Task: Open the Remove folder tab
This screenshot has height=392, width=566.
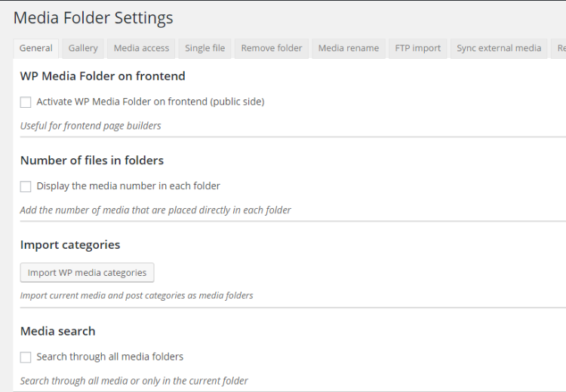Action: (x=272, y=48)
